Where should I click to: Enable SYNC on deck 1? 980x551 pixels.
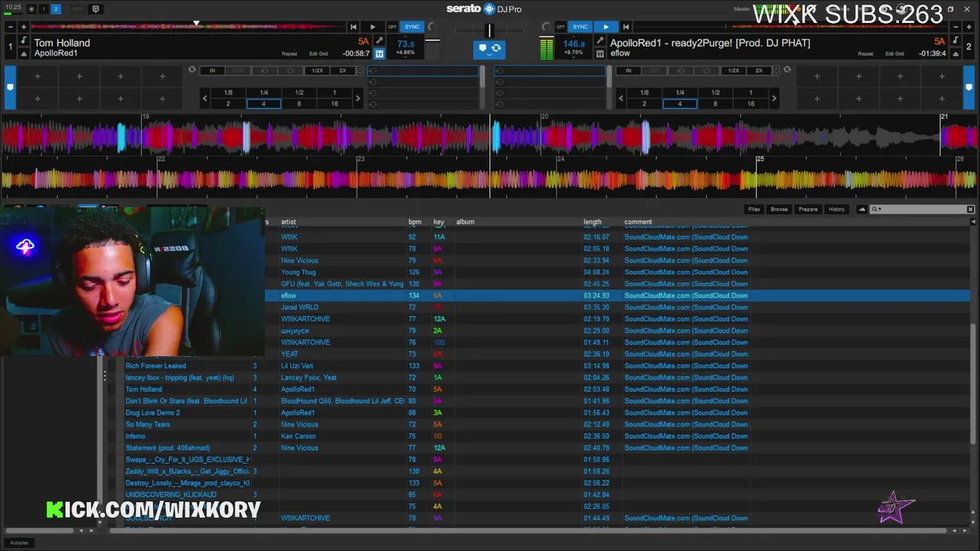412,27
